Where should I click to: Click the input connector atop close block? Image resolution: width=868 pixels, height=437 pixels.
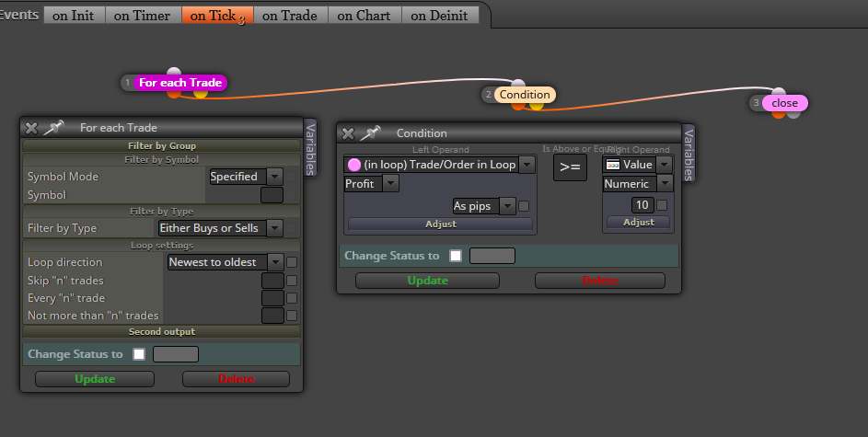coord(779,92)
